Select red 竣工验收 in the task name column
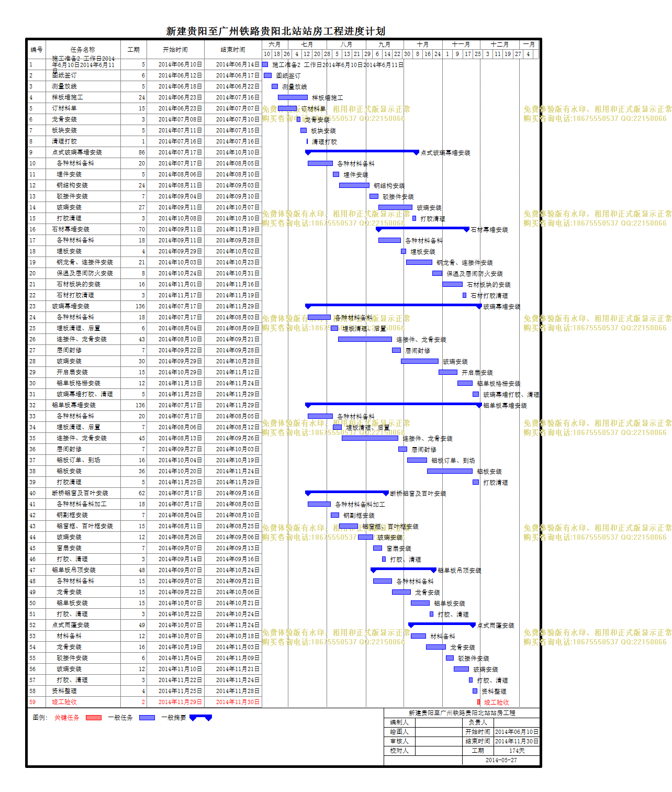This screenshot has width=672, height=792. [x=64, y=702]
